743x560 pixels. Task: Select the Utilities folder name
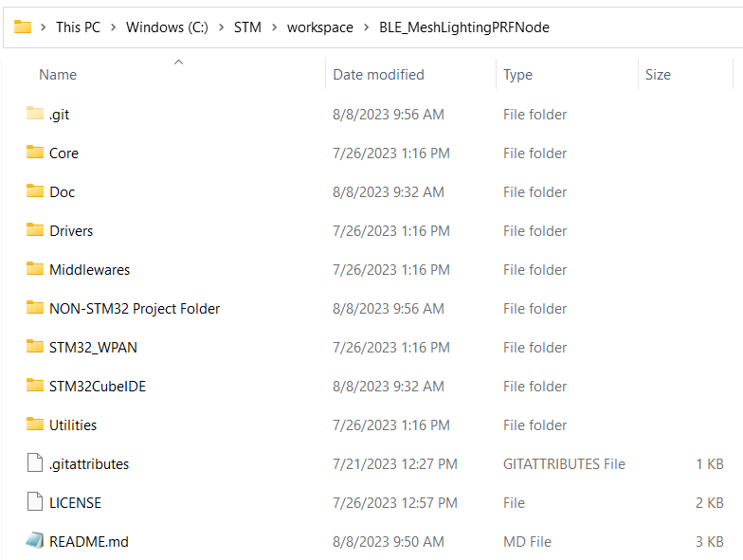click(73, 425)
